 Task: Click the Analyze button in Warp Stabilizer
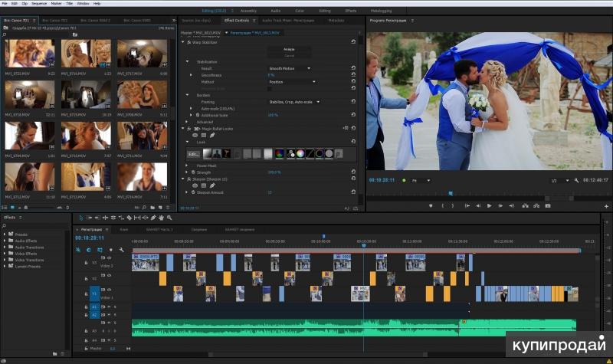[x=290, y=49]
